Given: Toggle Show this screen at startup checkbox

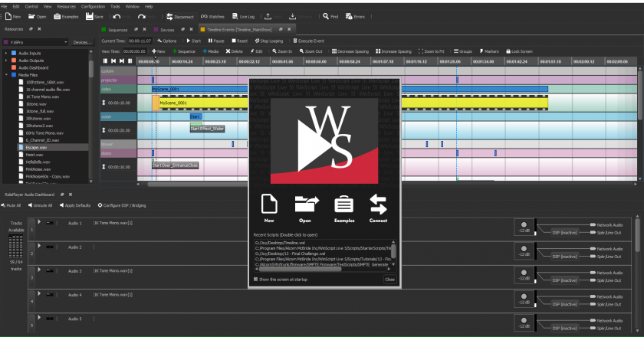Looking at the screenshot, I should click(255, 279).
